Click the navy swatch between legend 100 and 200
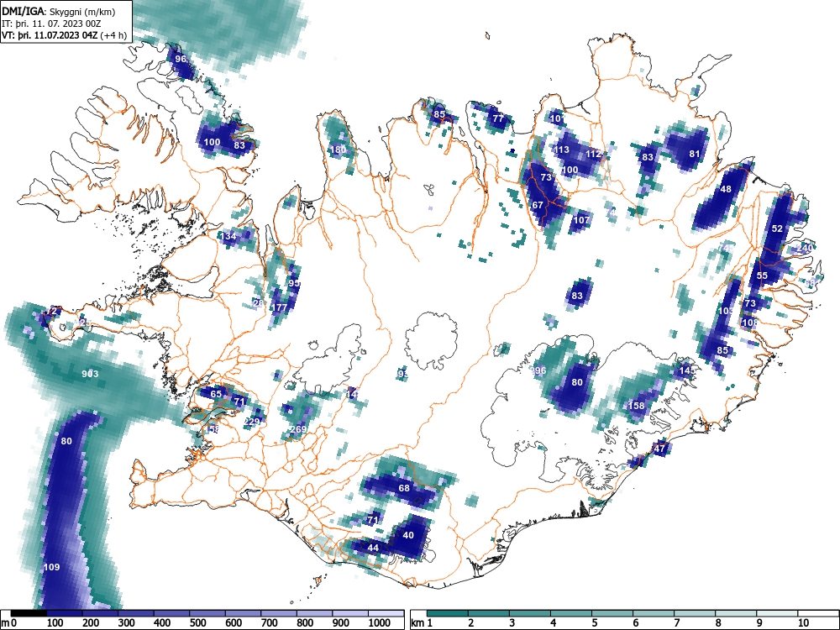The image size is (840, 630). [65, 613]
